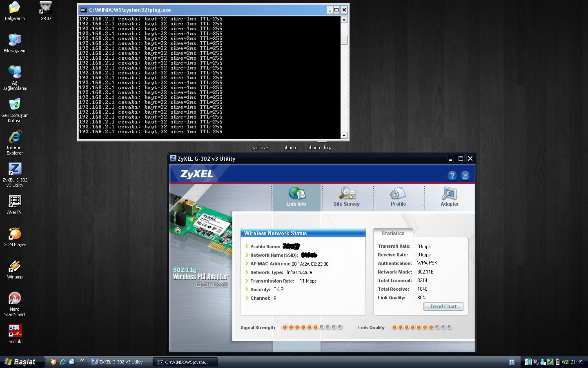Select AVerTV desktop shortcut
Viewport: 588px width, 368px height.
pyautogui.click(x=15, y=204)
